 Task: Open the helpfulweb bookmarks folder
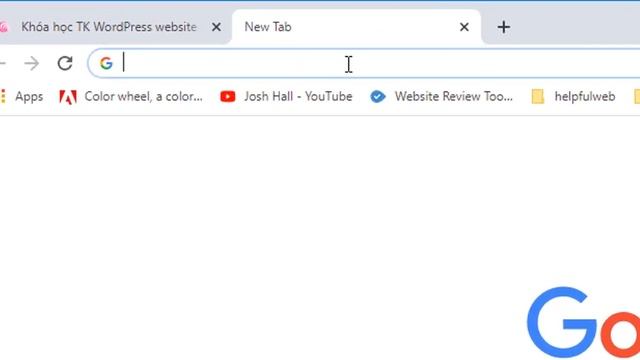(x=573, y=97)
